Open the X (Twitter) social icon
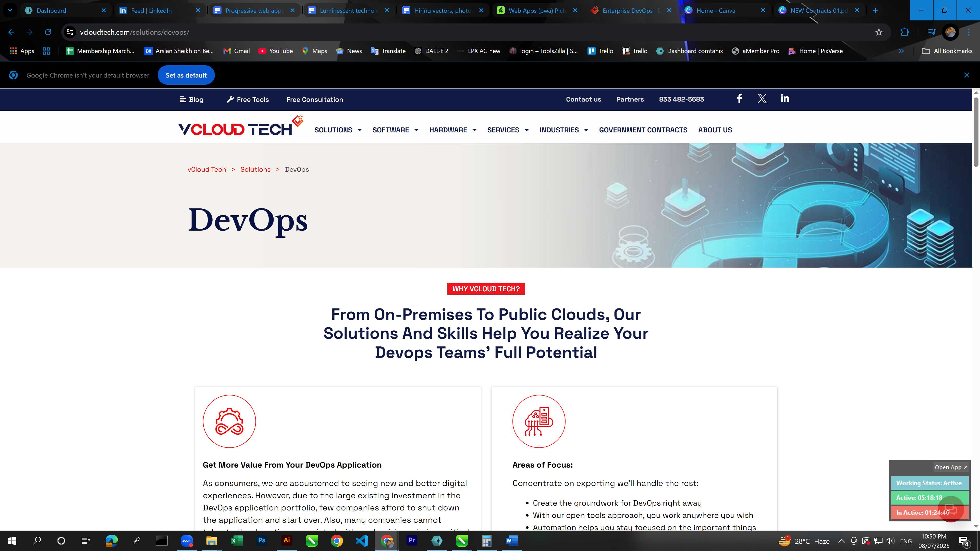980x551 pixels. point(762,99)
